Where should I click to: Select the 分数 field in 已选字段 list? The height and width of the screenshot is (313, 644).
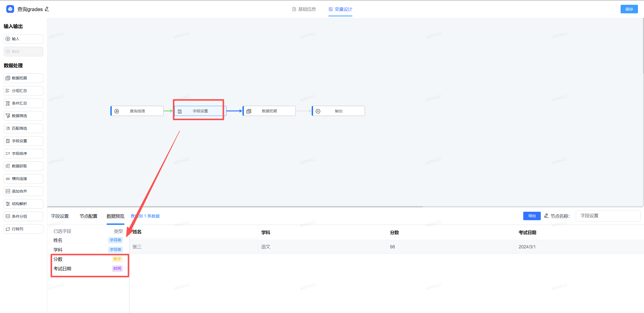pos(58,259)
